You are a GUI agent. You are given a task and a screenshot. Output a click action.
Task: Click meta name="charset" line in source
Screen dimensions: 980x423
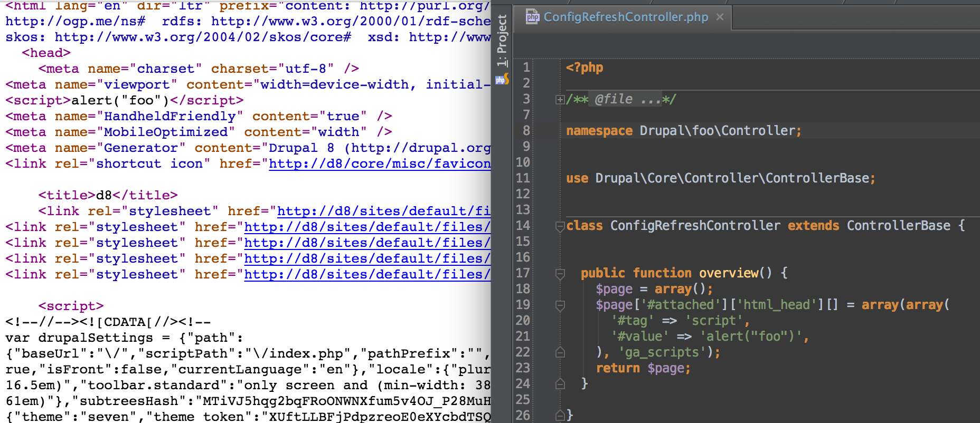199,69
